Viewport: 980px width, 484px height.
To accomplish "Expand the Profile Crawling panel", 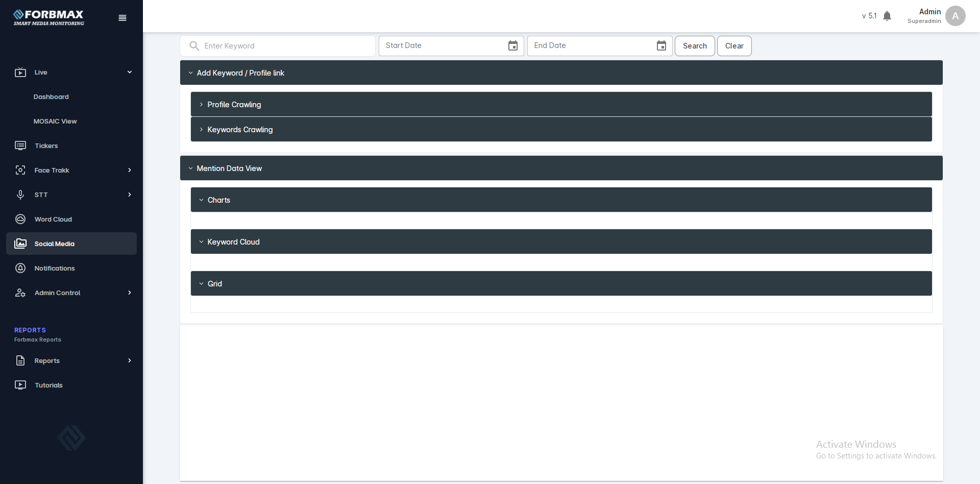I will pos(561,105).
